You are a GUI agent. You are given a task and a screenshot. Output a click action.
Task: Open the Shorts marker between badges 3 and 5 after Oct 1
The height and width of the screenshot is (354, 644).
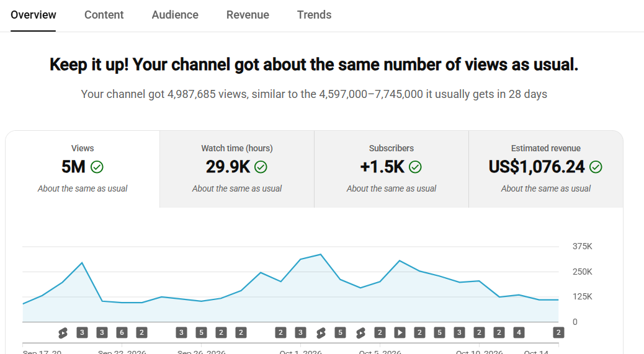[x=320, y=333]
